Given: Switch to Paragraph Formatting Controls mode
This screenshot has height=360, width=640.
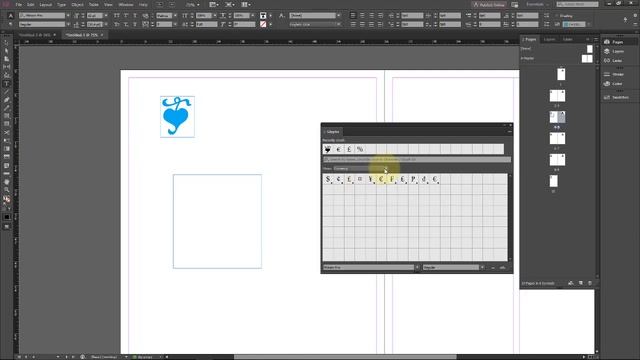Looking at the screenshot, I should 11,24.
